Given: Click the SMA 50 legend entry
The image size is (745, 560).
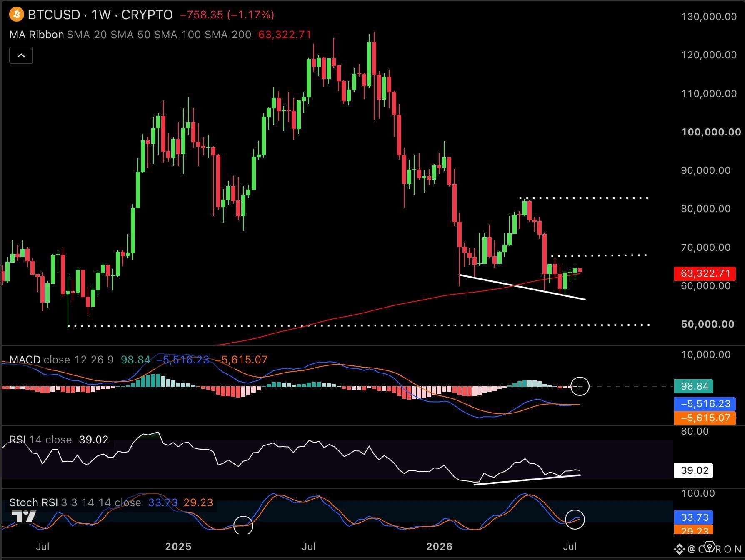Looking at the screenshot, I should (130, 35).
